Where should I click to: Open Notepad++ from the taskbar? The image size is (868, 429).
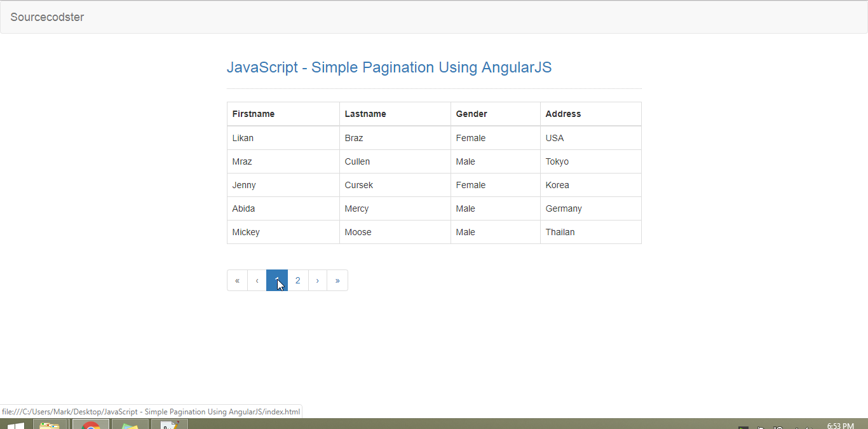169,424
